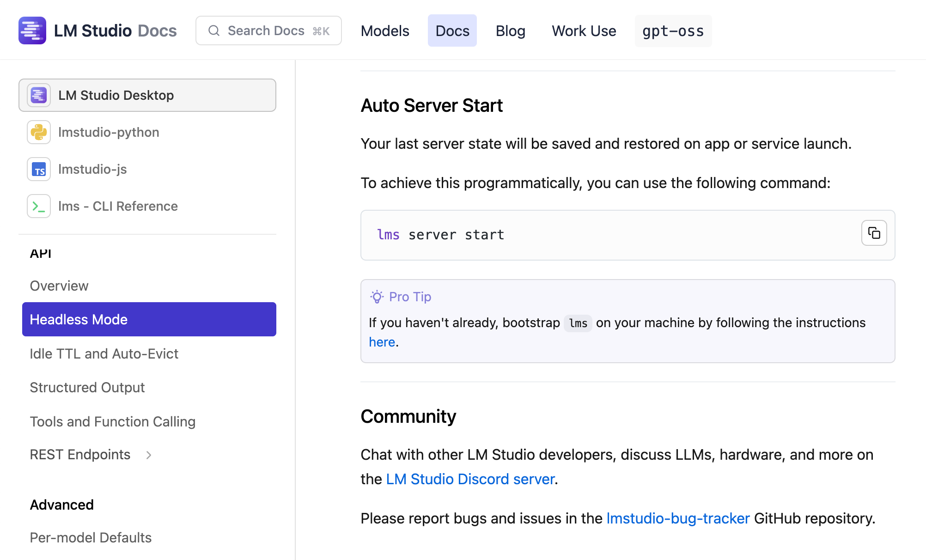This screenshot has width=926, height=560.
Task: Open the Models nav item
Action: coord(385,30)
